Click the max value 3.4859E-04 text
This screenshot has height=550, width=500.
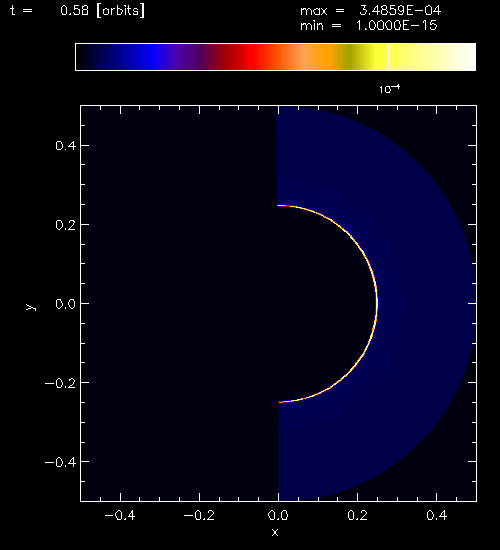400,11
